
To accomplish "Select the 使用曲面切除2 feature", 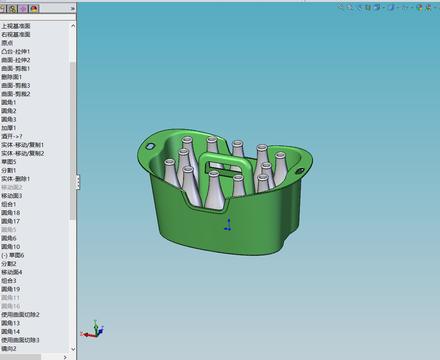I will [x=20, y=314].
